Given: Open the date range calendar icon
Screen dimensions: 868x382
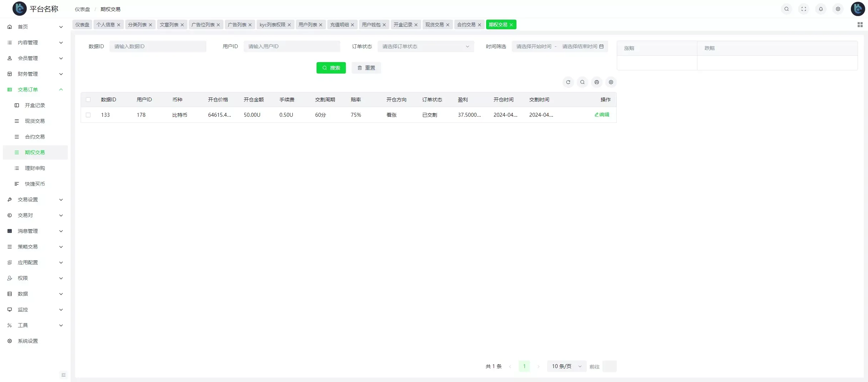Looking at the screenshot, I should click(x=601, y=46).
